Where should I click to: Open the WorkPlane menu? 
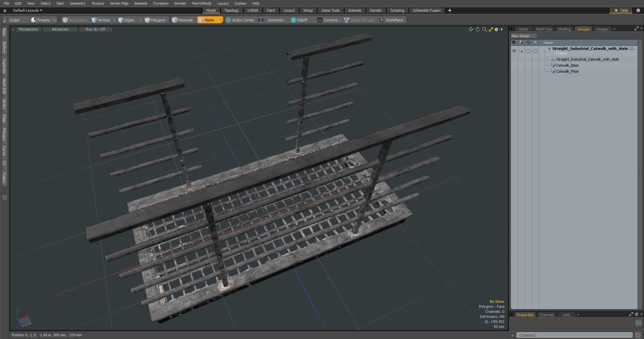click(391, 20)
